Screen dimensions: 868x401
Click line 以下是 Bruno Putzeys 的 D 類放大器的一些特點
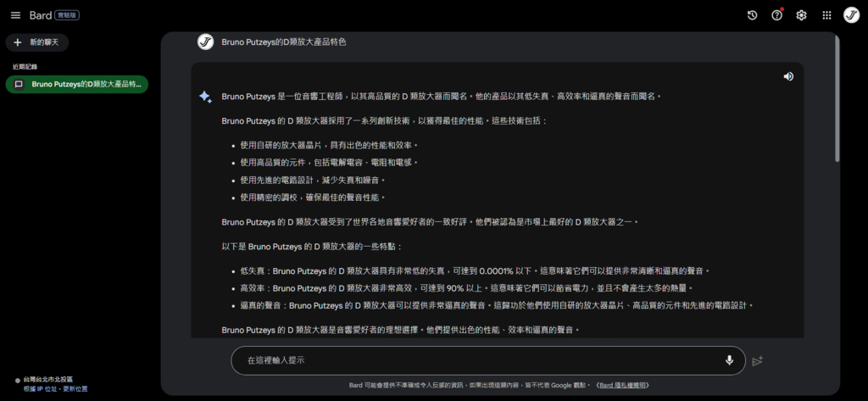click(x=312, y=247)
